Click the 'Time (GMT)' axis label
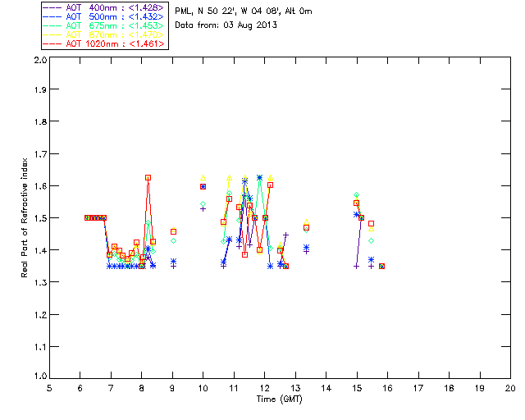The image size is (525, 420). (279, 399)
